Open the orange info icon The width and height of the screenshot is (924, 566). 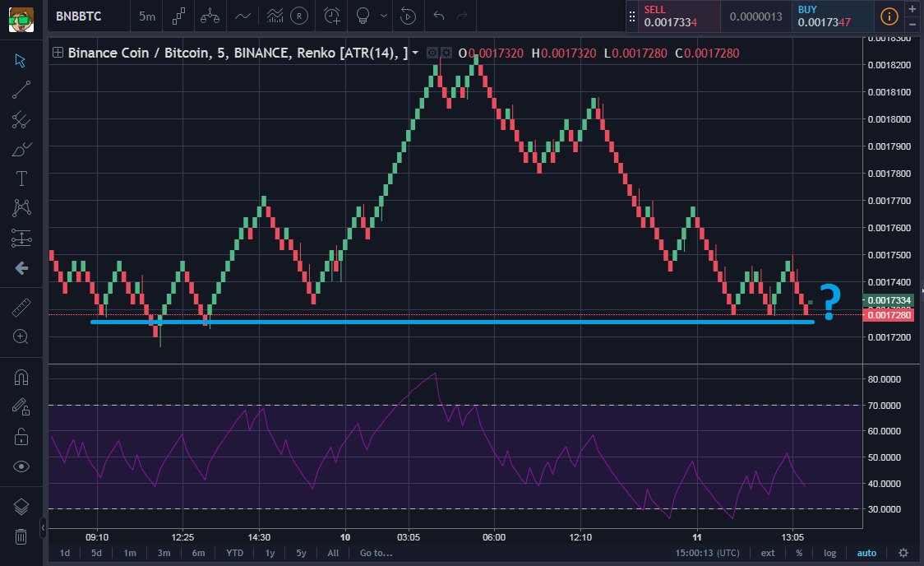tap(889, 16)
